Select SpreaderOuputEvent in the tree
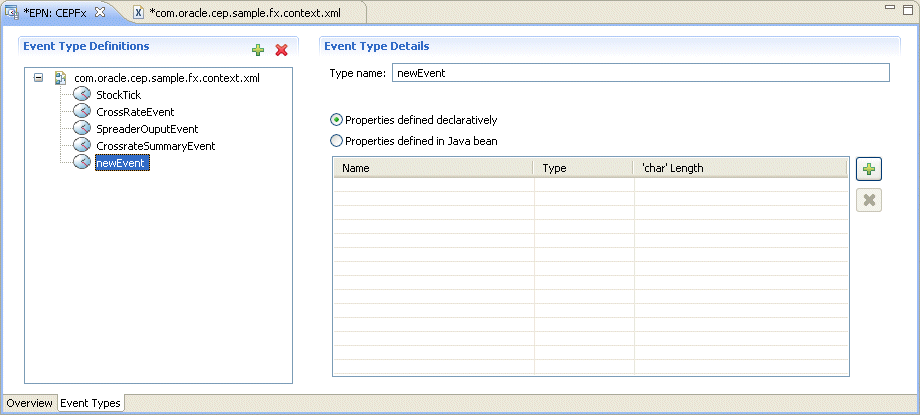 coord(147,129)
